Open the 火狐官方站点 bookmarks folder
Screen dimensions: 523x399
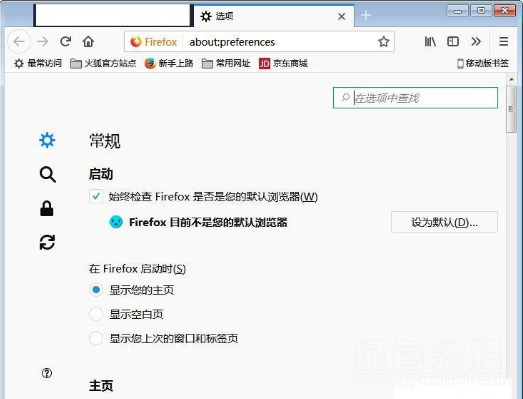[x=103, y=63]
